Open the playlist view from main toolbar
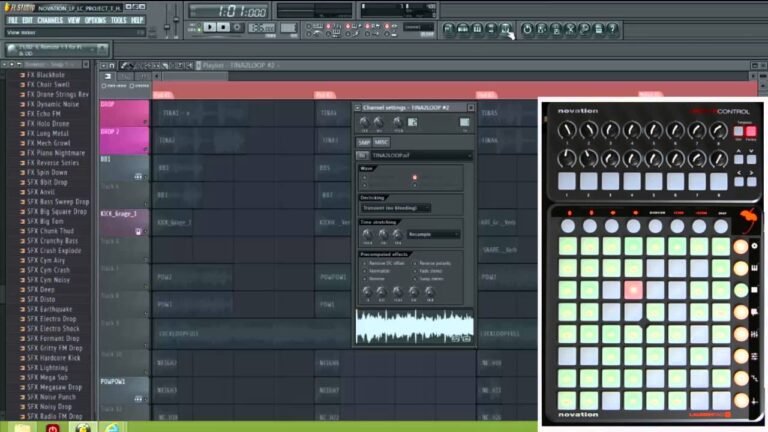Screen dimensions: 768x432 (448, 29)
